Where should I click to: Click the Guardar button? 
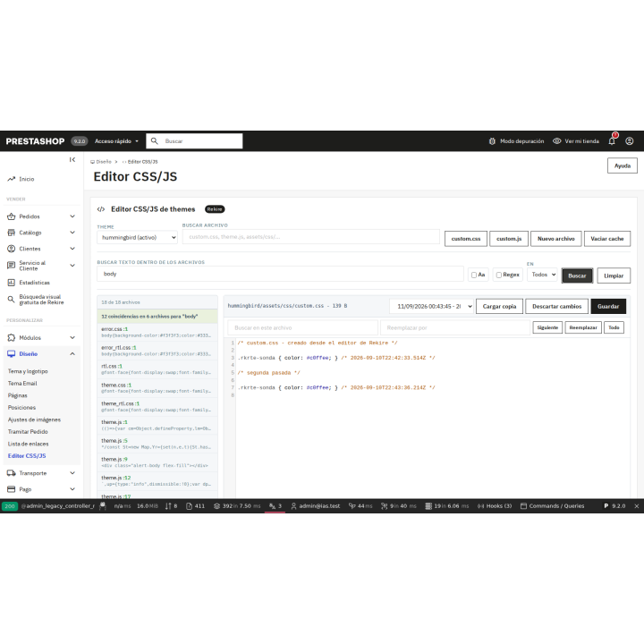pyautogui.click(x=608, y=307)
